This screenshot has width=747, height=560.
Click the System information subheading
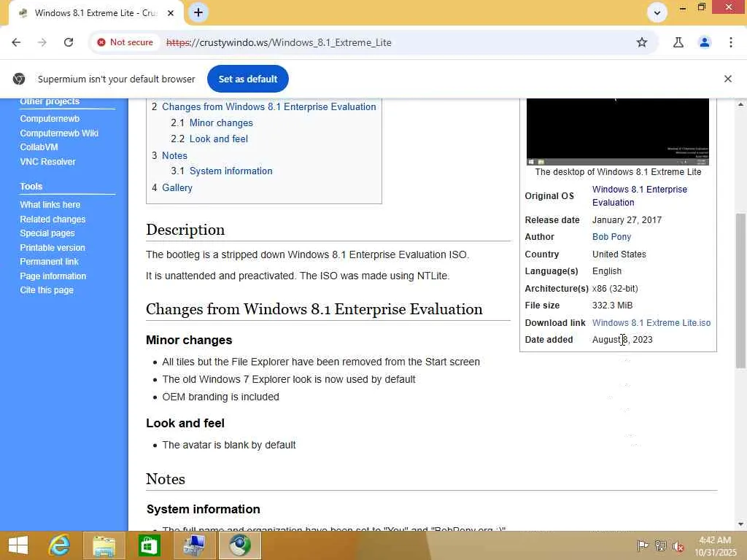[204, 509]
